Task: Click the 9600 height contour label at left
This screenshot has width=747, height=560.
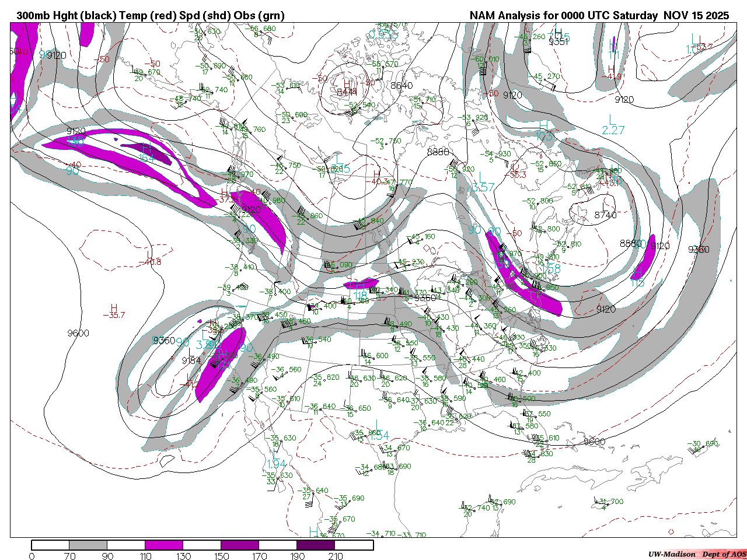Action: click(78, 333)
